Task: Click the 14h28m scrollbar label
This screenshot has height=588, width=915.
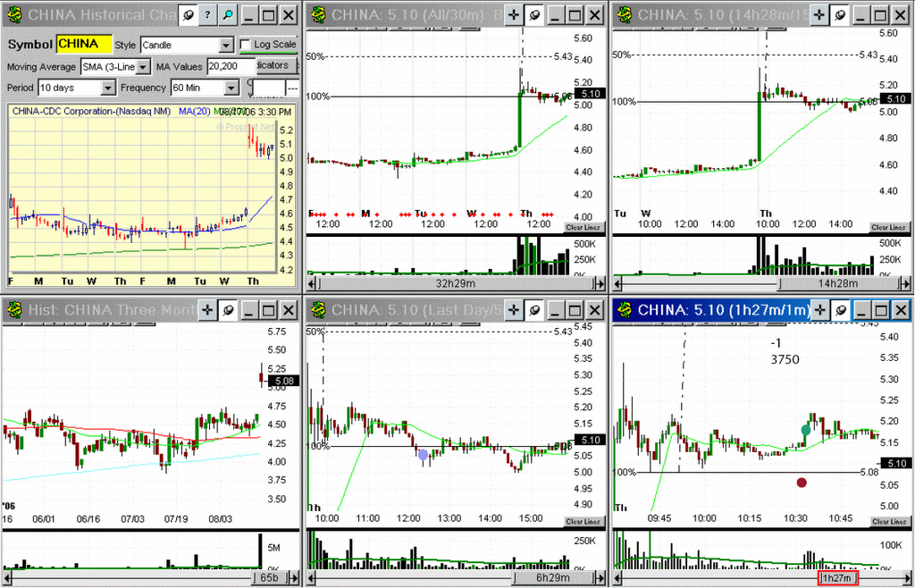Action: pyautogui.click(x=836, y=284)
